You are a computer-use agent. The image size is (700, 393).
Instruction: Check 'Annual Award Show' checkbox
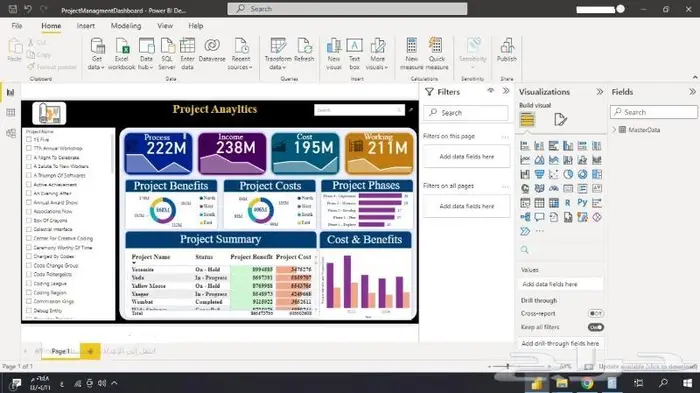(29, 202)
